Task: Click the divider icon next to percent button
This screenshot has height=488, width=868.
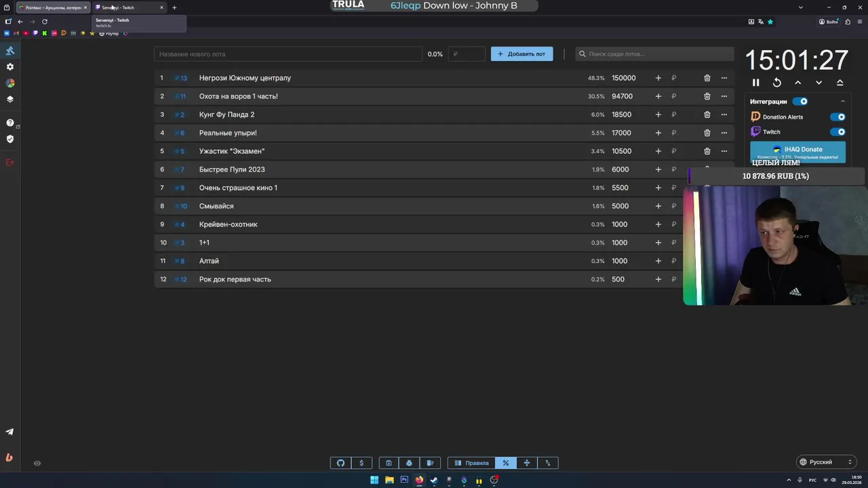Action: (527, 463)
